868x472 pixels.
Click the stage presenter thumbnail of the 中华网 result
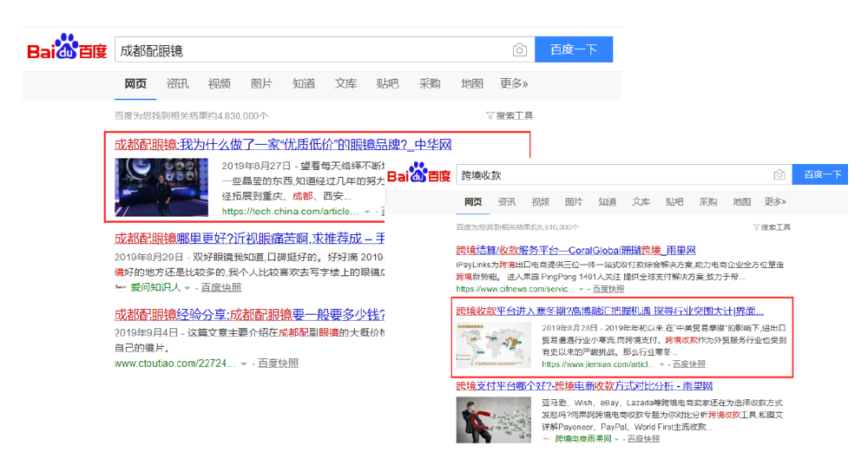(161, 187)
